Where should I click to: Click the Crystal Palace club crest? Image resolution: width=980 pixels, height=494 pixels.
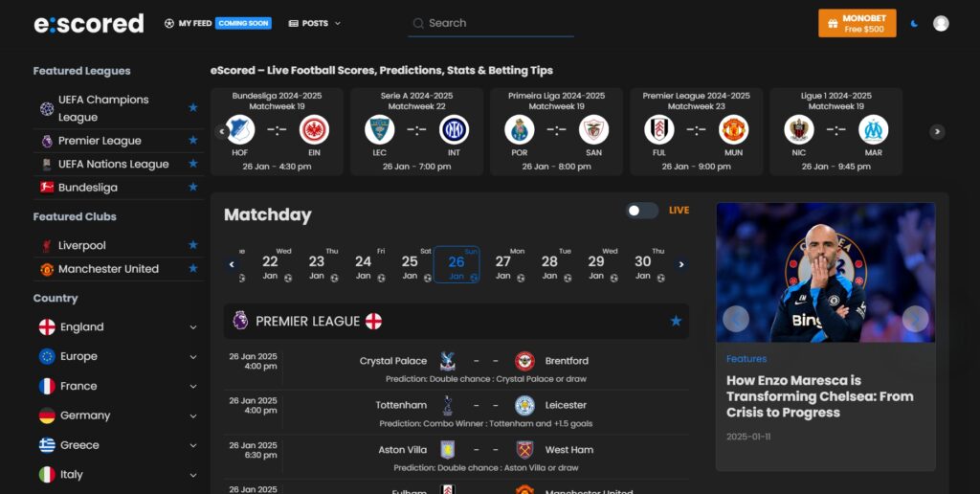[448, 361]
